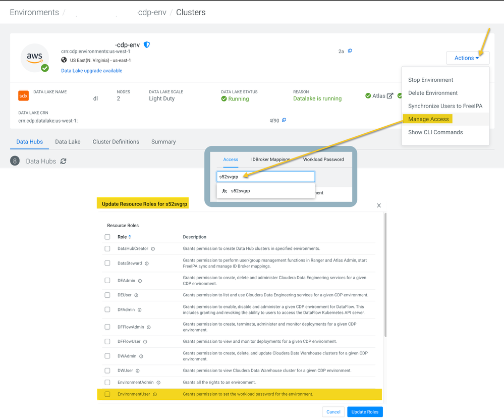The height and width of the screenshot is (420, 504).
Task: Click the Data Lake upgrade available link
Action: click(92, 71)
